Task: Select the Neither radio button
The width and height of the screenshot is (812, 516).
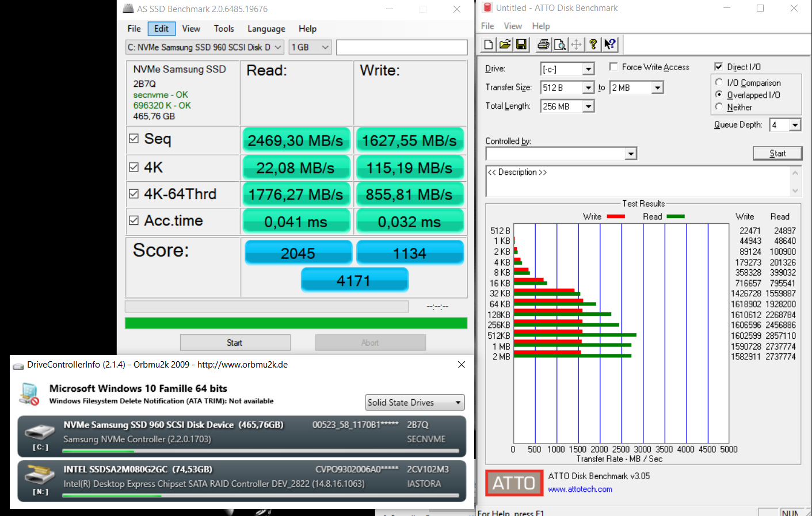Action: click(x=719, y=106)
